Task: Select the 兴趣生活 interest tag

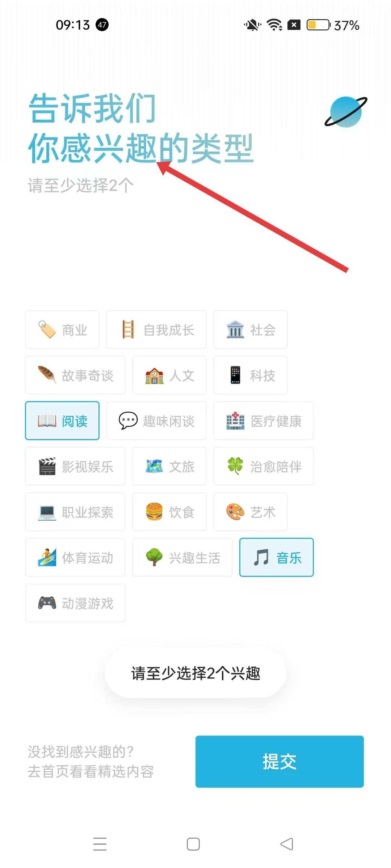Action: click(182, 557)
